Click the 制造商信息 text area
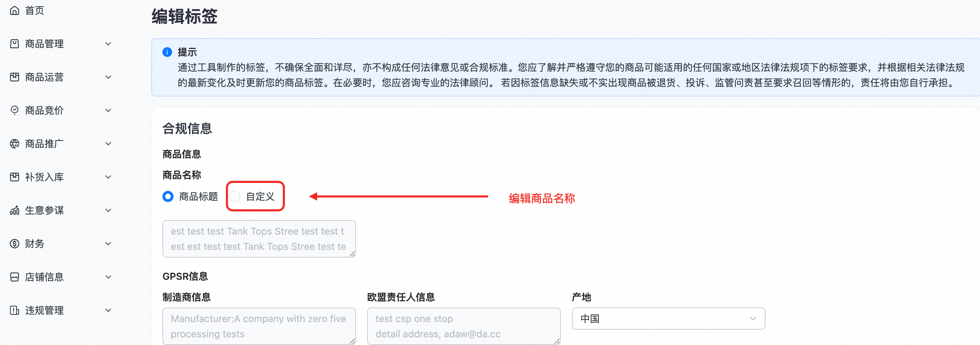Image resolution: width=980 pixels, height=345 pixels. click(259, 326)
